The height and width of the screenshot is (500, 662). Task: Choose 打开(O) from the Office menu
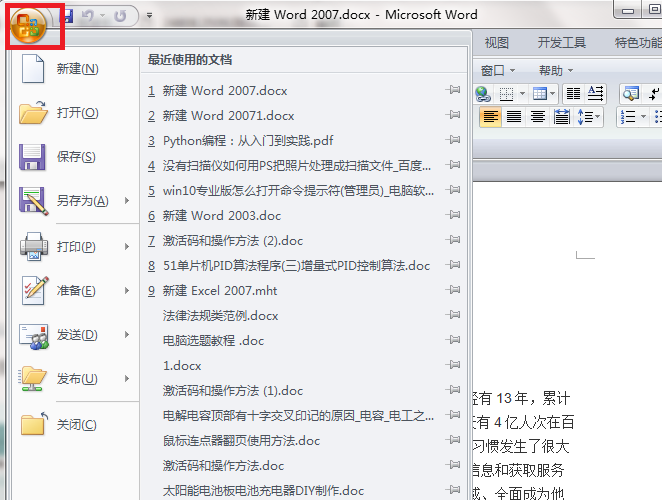click(x=75, y=113)
